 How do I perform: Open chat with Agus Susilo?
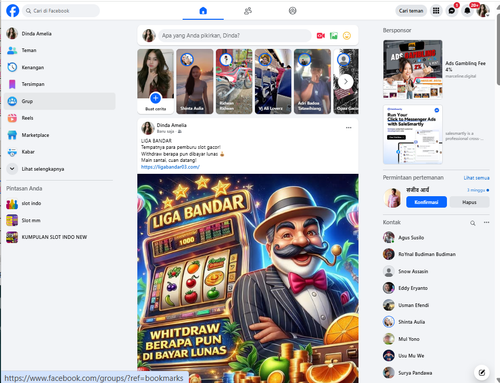coord(436,237)
